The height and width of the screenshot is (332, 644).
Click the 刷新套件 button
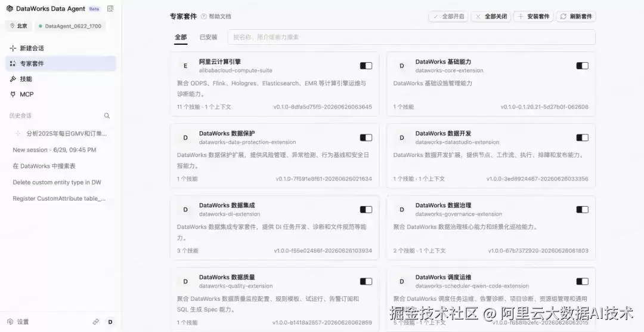(576, 17)
